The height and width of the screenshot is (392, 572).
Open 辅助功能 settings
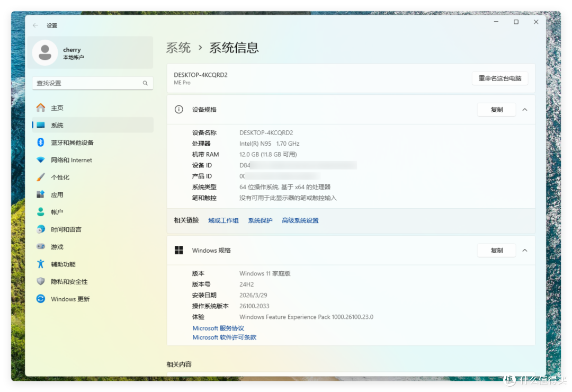tap(93, 264)
